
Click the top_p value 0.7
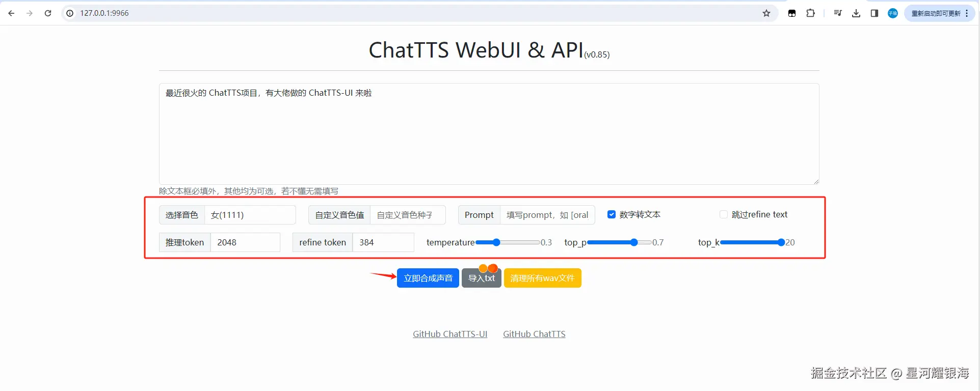658,242
